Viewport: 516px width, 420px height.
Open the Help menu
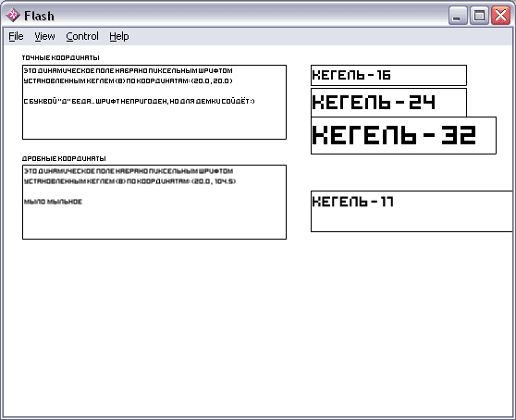[x=119, y=36]
